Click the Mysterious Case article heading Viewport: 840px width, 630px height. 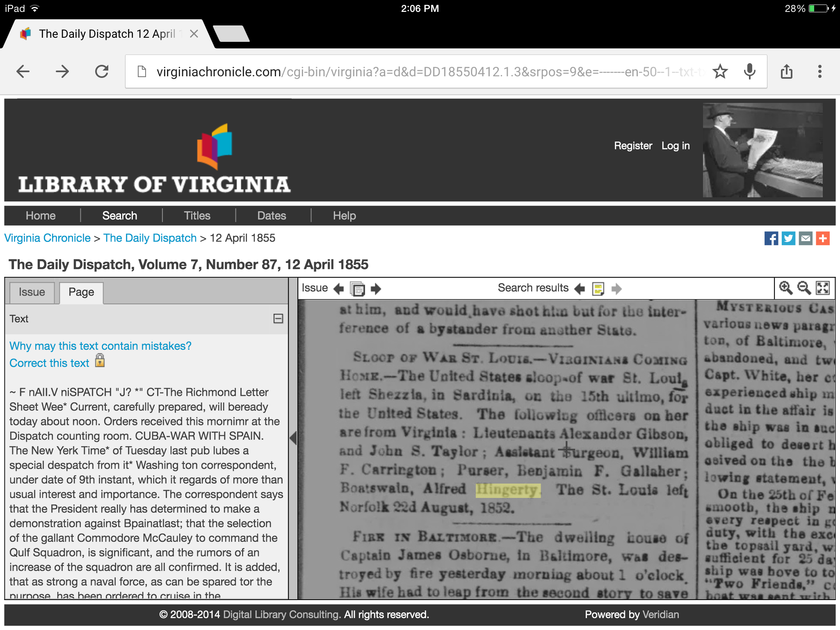pyautogui.click(x=774, y=308)
